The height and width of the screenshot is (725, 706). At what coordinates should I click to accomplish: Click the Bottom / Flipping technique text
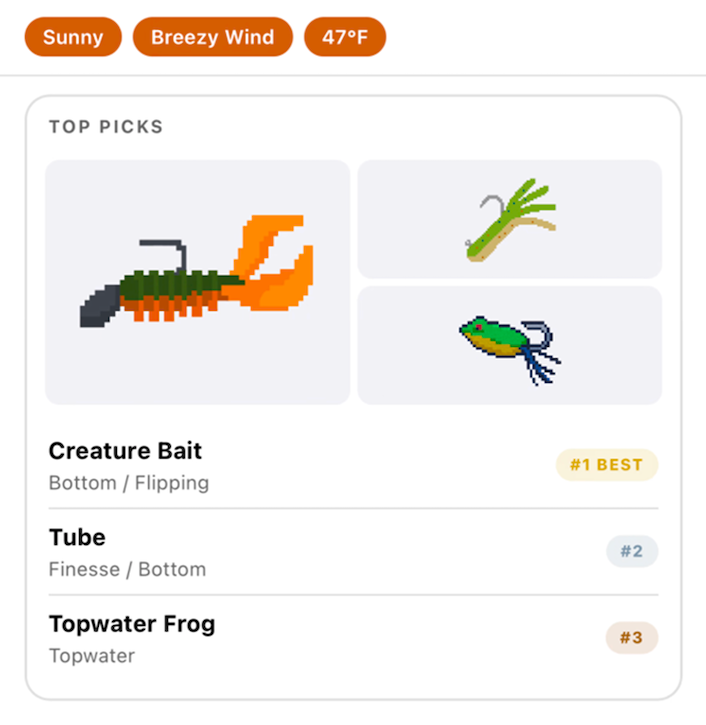129,483
